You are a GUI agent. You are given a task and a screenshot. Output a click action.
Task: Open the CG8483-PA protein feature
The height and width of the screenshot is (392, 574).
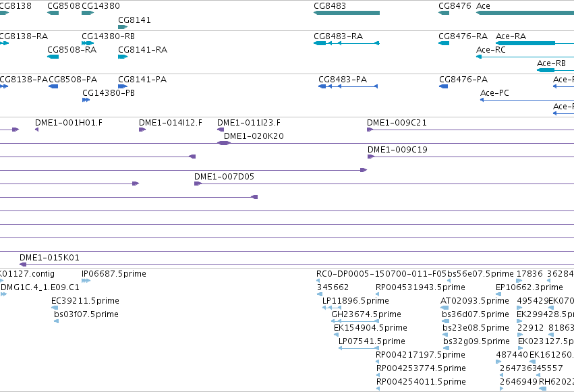coord(348,86)
